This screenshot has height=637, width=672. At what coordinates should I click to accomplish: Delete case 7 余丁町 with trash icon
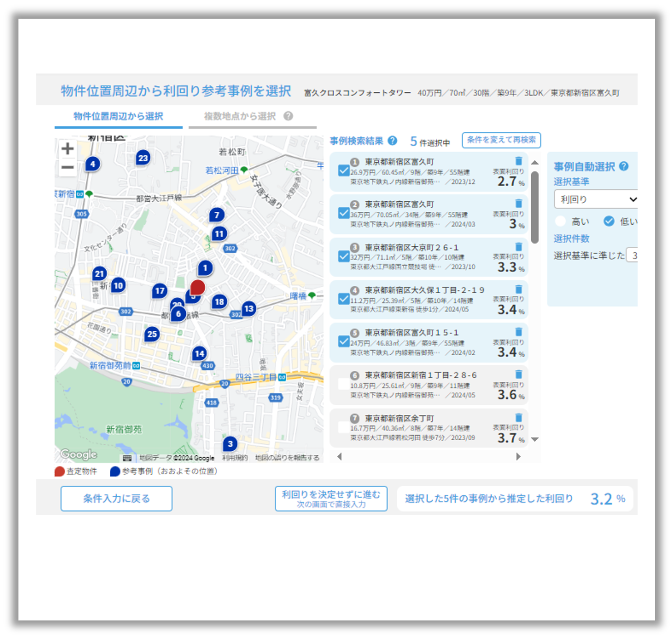519,417
